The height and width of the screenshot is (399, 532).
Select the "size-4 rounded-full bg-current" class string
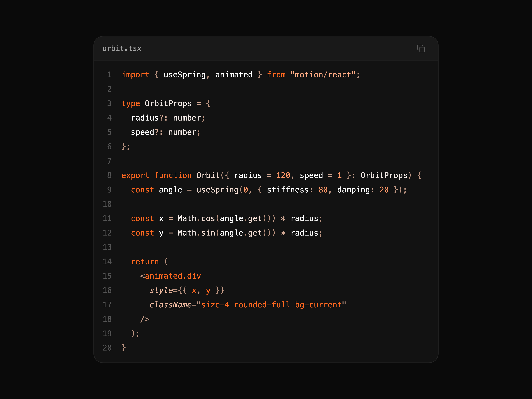tap(271, 305)
